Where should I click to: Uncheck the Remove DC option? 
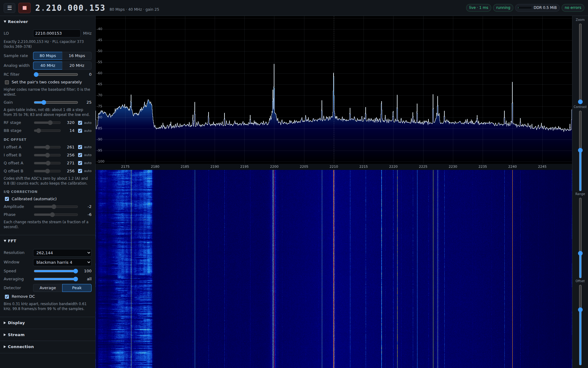(x=7, y=297)
